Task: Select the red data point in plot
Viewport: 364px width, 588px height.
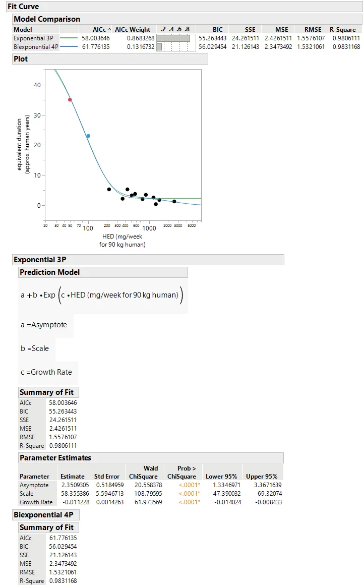Action: pyautogui.click(x=70, y=100)
